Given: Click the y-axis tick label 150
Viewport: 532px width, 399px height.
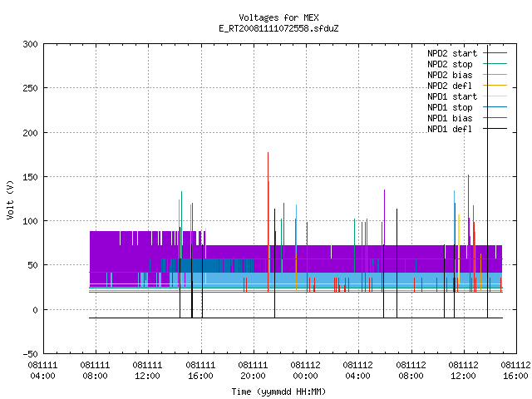Looking at the screenshot, I should click(x=30, y=177).
